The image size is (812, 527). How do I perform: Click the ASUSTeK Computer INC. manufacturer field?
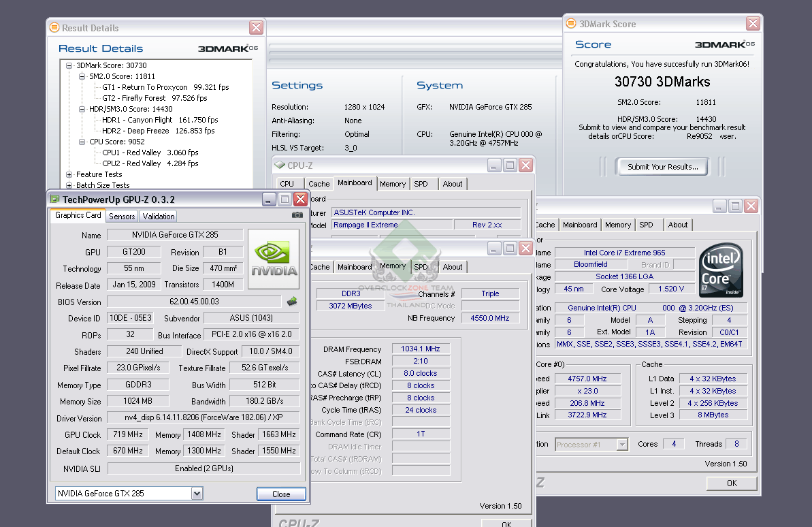click(x=425, y=212)
